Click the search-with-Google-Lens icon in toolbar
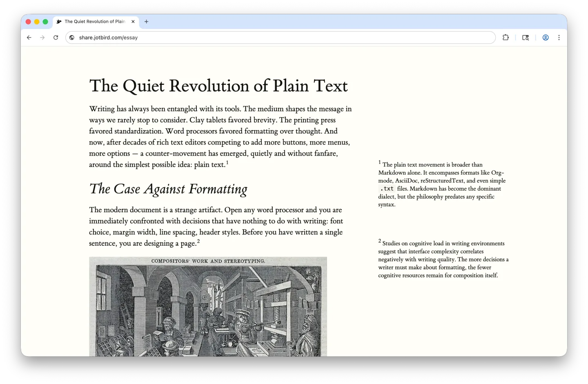Screen dimensions: 588x384 point(526,38)
